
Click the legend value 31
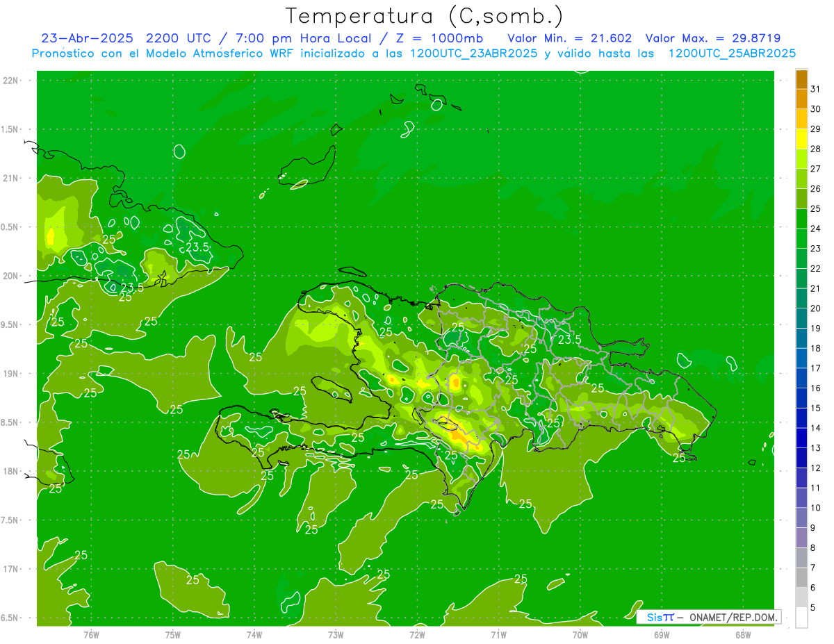point(816,89)
